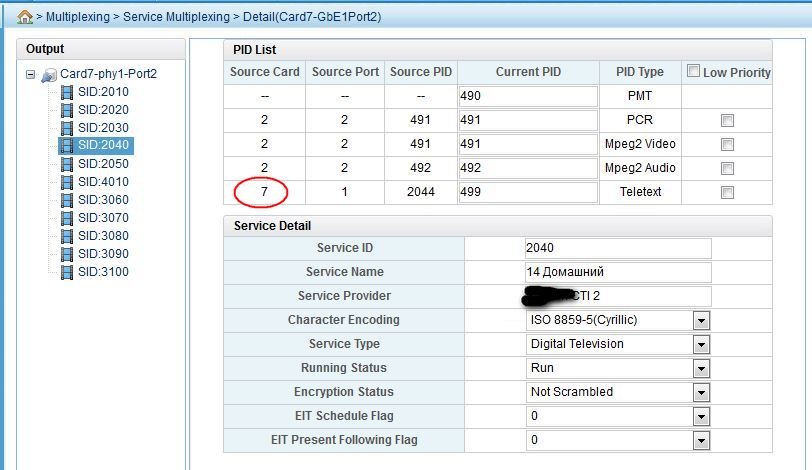This screenshot has height=470, width=812.
Task: Select SID:4010 in the output tree
Action: 103,182
